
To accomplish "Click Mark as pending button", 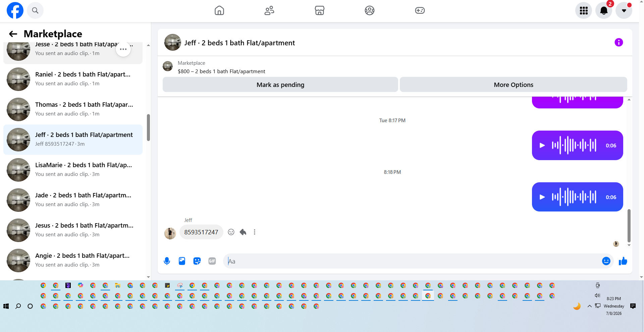I will 280,85.
